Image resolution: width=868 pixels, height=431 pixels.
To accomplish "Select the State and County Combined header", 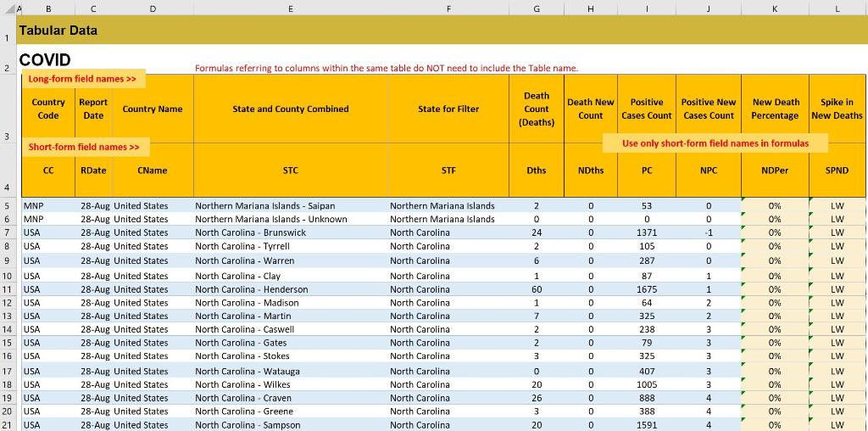I will 290,109.
